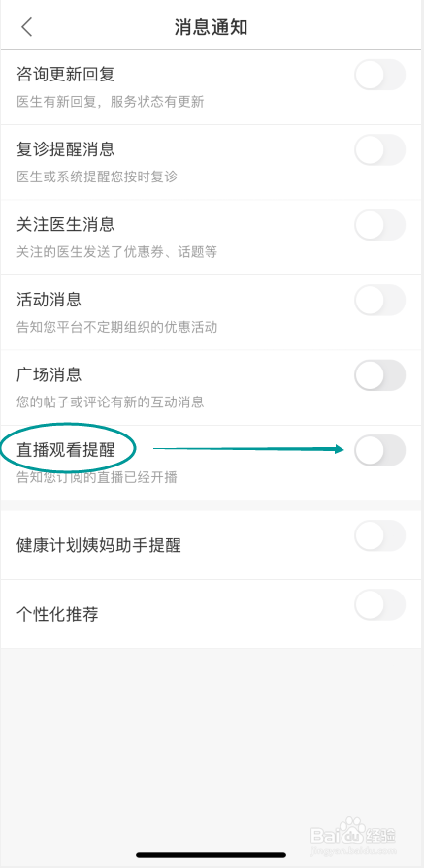Viewport: 424px width, 868px height.
Task: Enable 个性化推荐 switch
Action: (x=379, y=604)
